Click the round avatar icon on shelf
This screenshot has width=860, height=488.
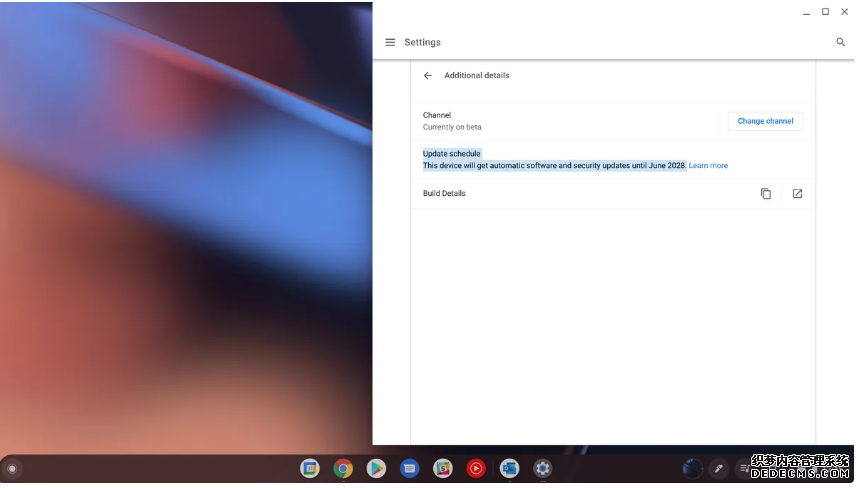click(692, 469)
